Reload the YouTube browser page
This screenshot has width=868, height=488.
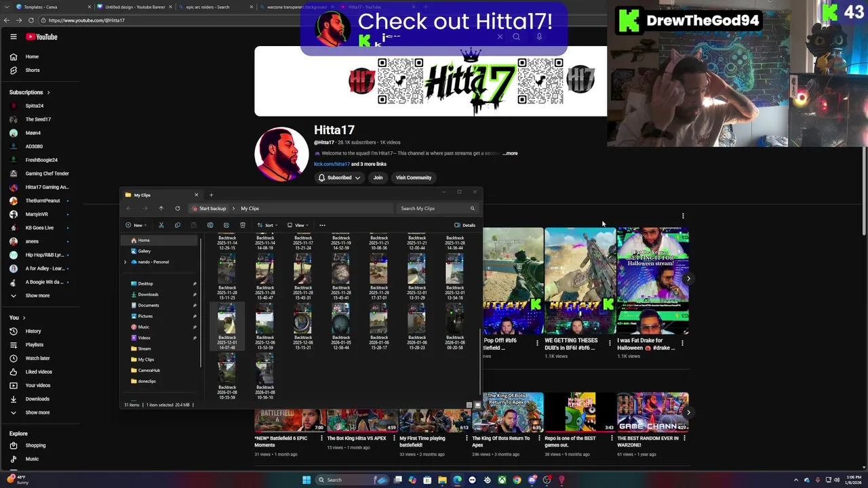pos(31,20)
